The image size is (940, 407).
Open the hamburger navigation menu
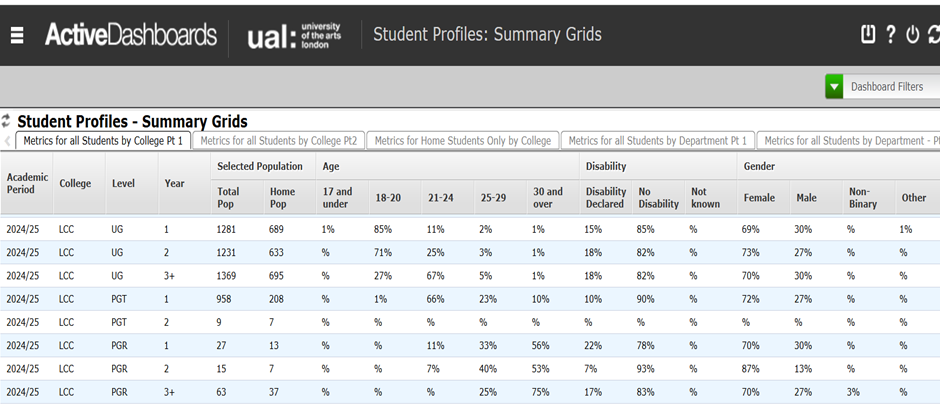pos(17,35)
